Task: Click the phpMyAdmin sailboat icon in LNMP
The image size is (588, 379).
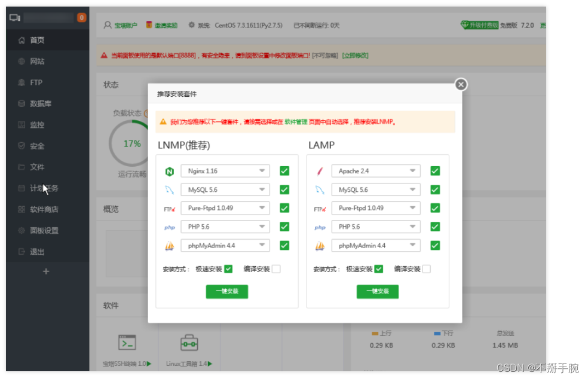Action: pyautogui.click(x=170, y=246)
